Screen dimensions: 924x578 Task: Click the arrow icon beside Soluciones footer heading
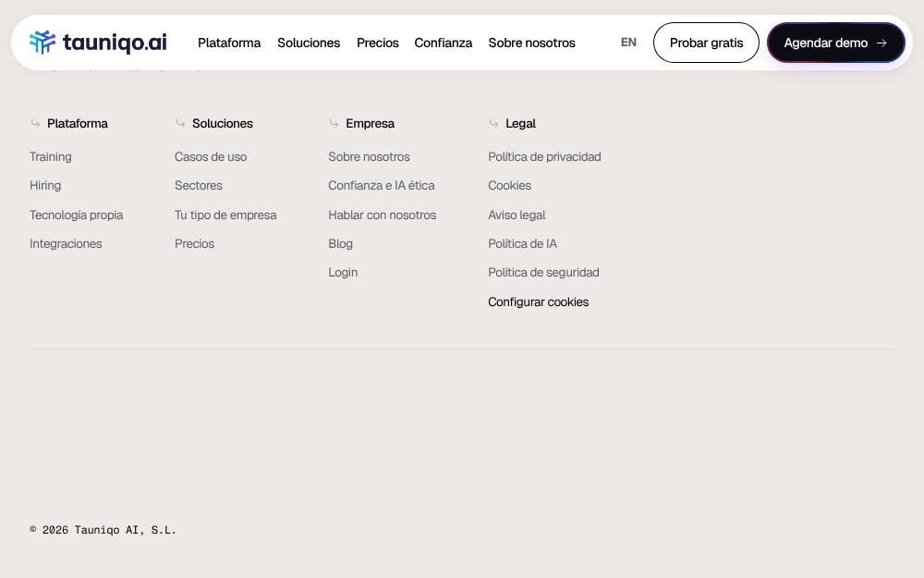180,123
